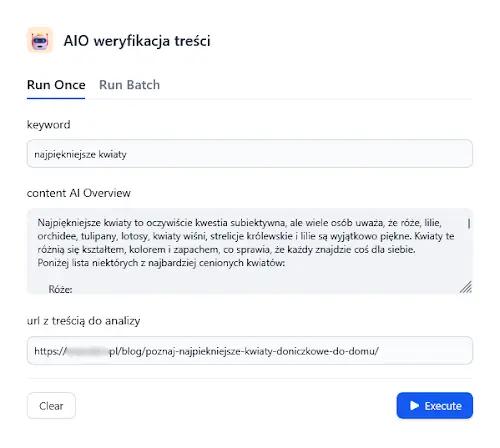Click the scrollbar thumb in the content textarea

click(469, 223)
